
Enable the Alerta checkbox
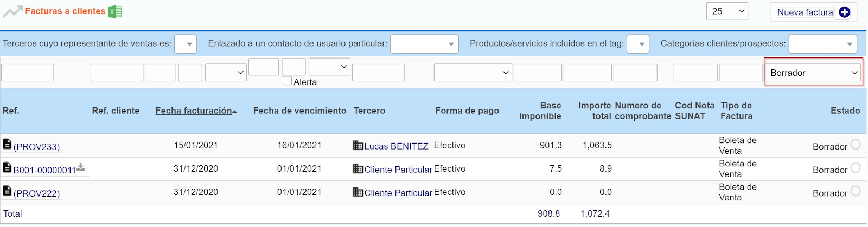[x=288, y=81]
